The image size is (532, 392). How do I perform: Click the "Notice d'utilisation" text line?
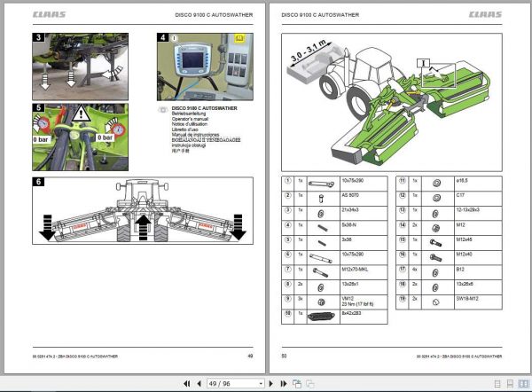tap(190, 124)
